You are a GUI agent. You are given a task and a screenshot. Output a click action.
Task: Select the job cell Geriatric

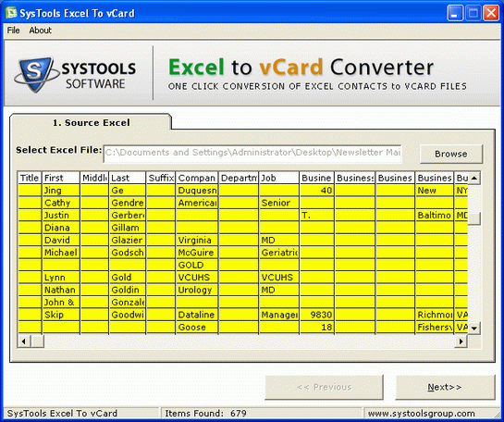pos(279,253)
